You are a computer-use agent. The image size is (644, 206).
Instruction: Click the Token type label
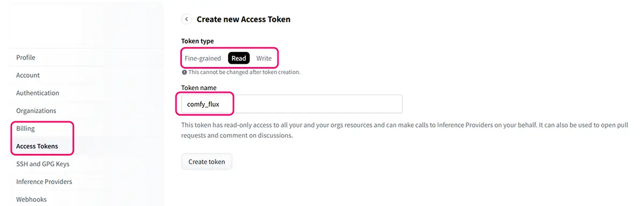pos(197,41)
